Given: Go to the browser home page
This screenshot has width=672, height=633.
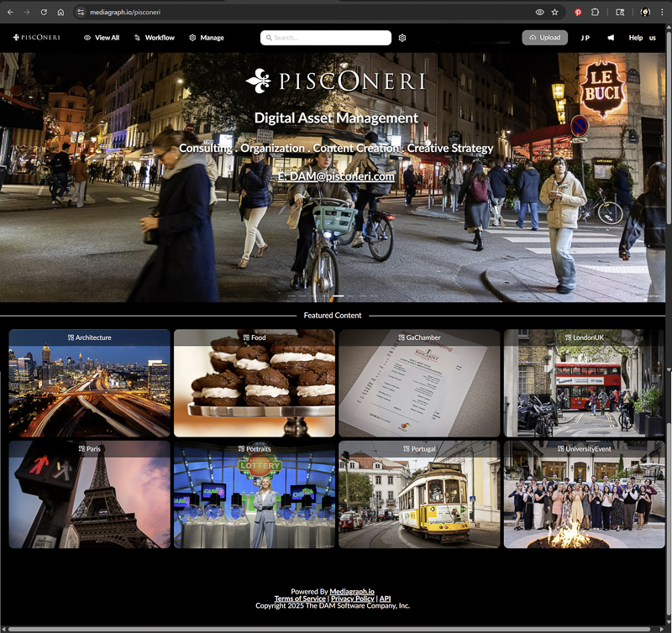Looking at the screenshot, I should pos(60,13).
